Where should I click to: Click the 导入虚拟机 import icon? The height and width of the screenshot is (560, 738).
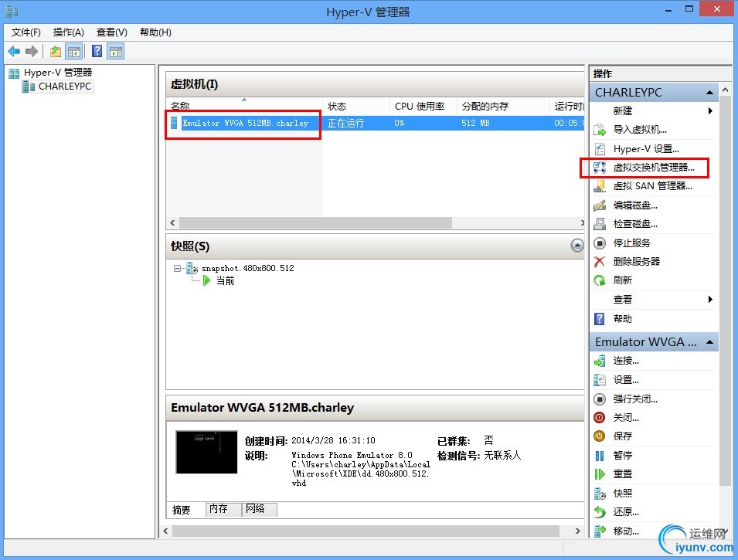600,130
